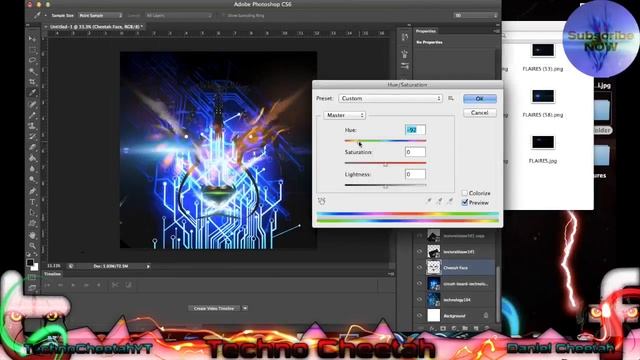Screen dimensions: 640x360
Task: Select the Hand tool
Action: [x=32, y=235]
